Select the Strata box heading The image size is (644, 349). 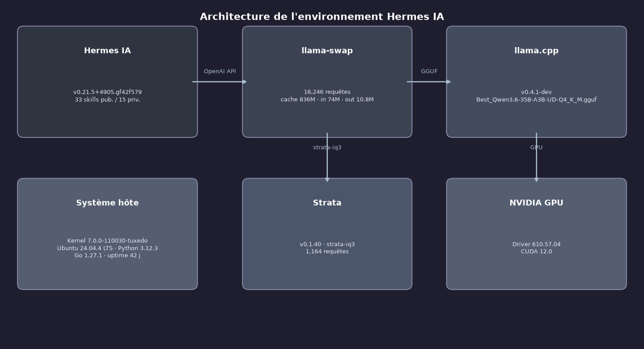pos(327,203)
